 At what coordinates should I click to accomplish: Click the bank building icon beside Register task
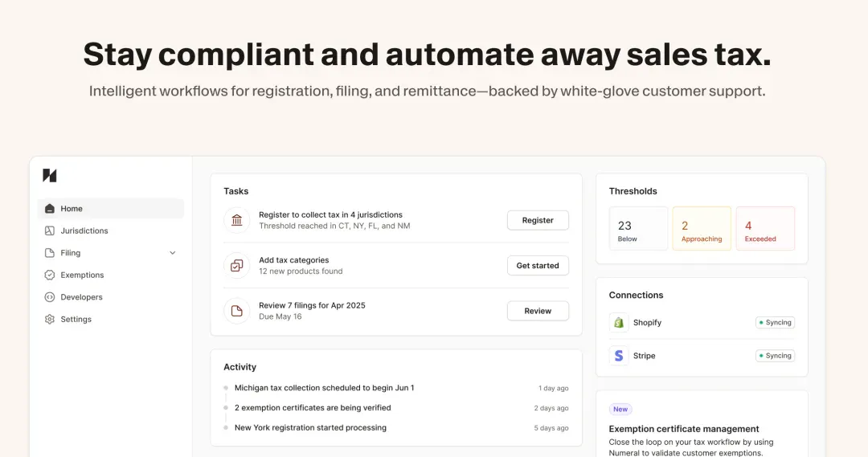tap(236, 220)
